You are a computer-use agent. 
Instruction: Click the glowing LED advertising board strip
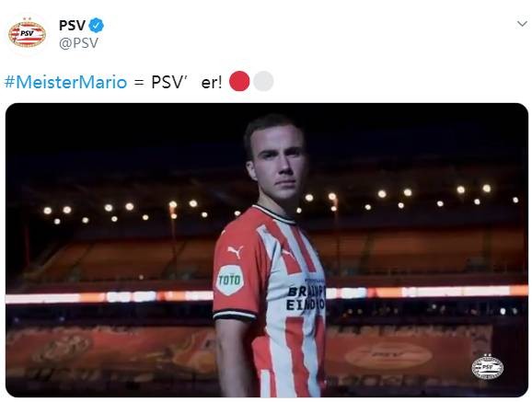(x=267, y=294)
